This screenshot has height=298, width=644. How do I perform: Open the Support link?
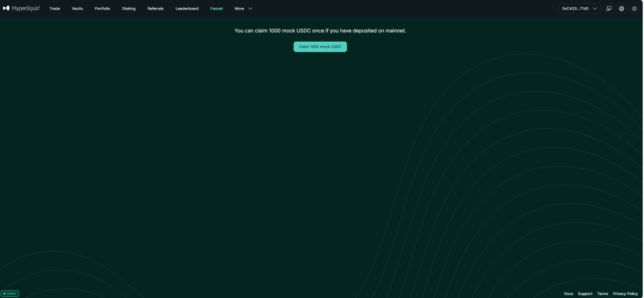585,293
